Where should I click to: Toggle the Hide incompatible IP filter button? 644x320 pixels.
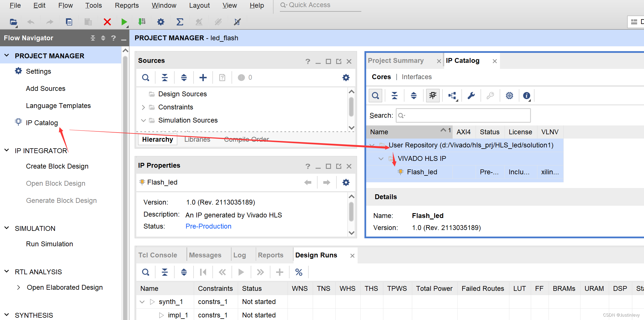click(x=433, y=95)
